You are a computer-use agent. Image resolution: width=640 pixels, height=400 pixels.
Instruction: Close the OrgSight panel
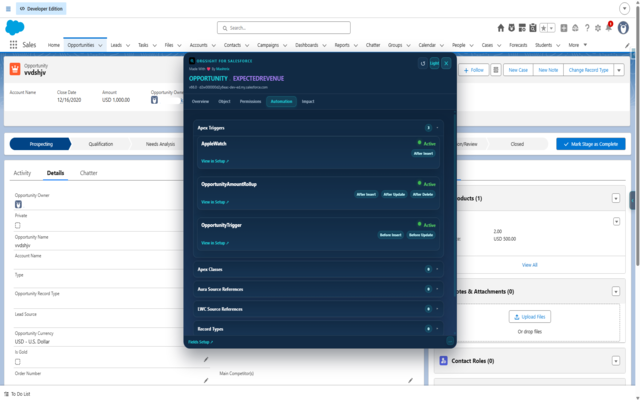(446, 63)
